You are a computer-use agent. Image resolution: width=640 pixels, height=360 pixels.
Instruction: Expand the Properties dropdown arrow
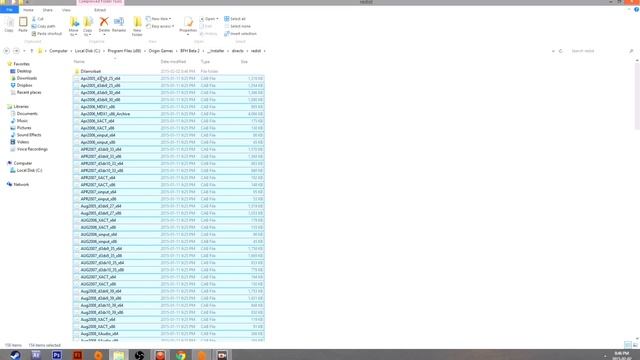[188, 35]
